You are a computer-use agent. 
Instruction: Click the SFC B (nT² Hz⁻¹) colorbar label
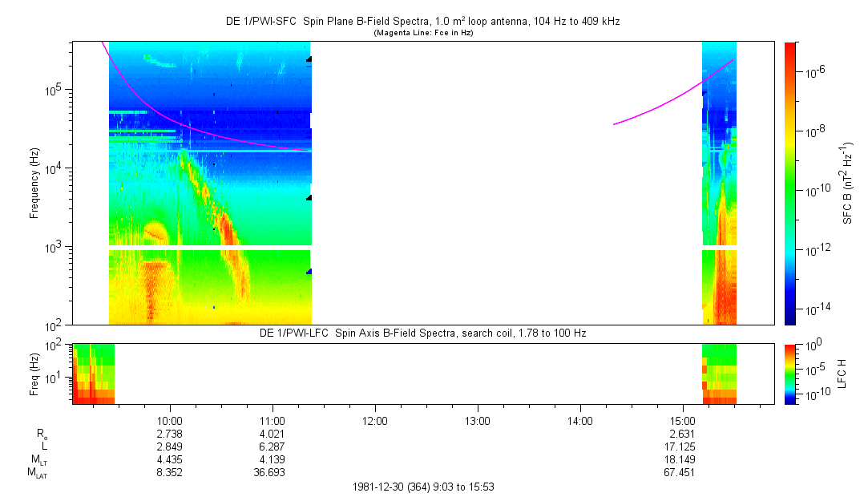847,183
